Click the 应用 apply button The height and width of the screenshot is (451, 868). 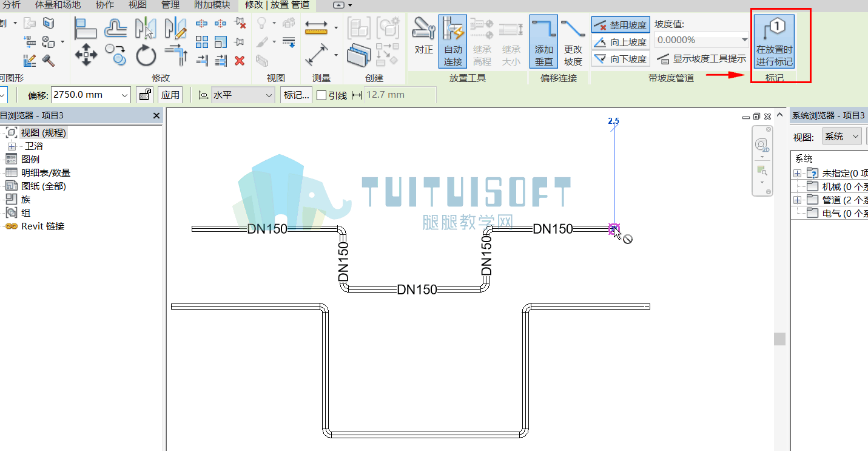point(170,95)
